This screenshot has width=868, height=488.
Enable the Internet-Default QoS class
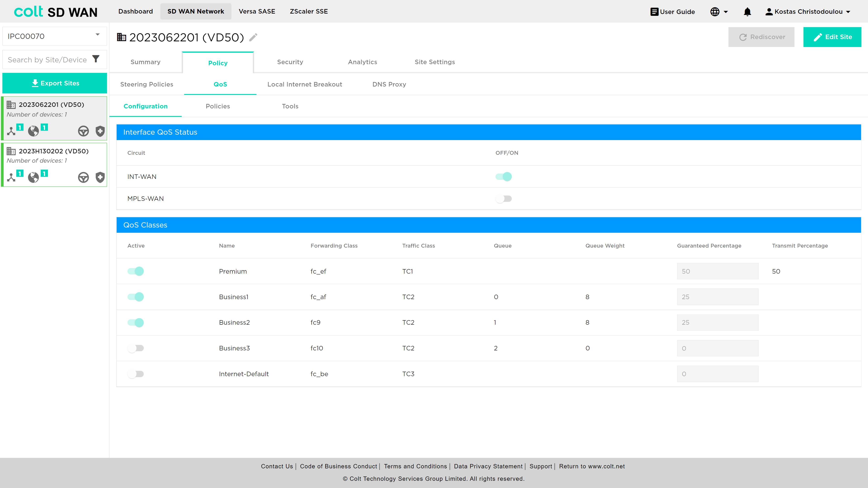coord(135,374)
